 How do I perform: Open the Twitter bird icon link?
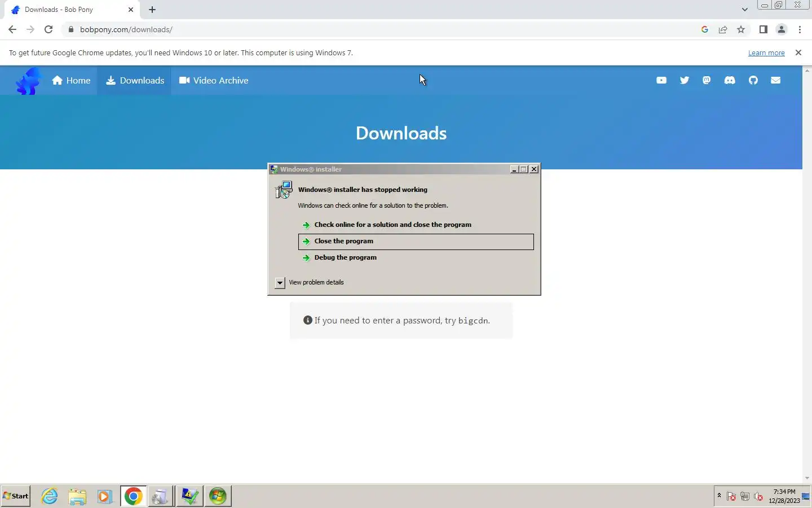[x=685, y=80]
